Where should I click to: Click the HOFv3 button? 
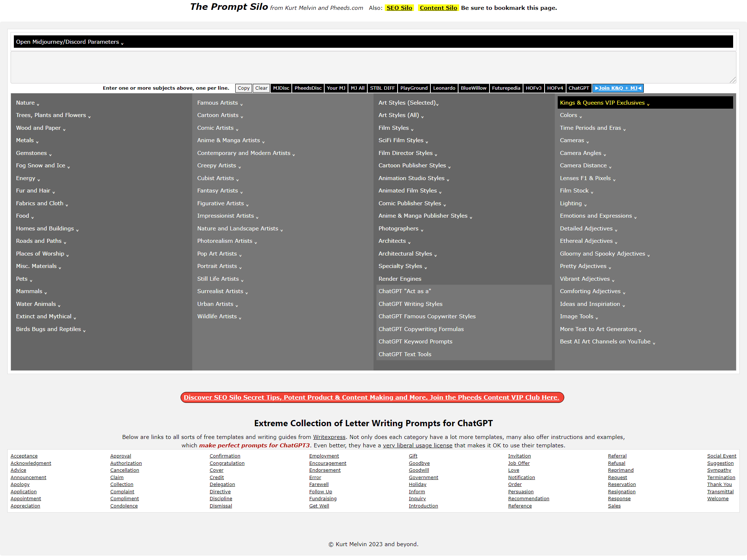(x=534, y=88)
